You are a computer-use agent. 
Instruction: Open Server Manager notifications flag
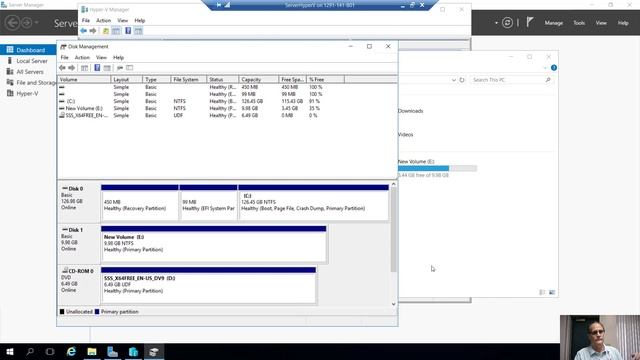530,22
